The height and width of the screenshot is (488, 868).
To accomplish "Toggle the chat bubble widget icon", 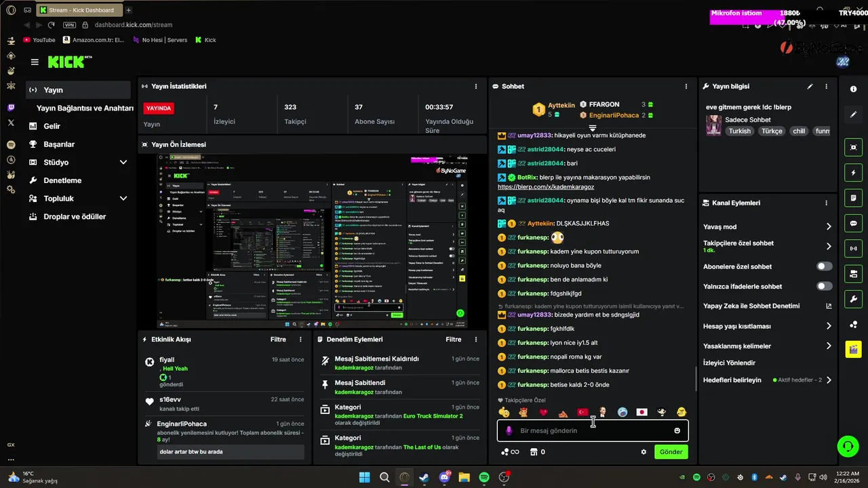I will tap(853, 223).
